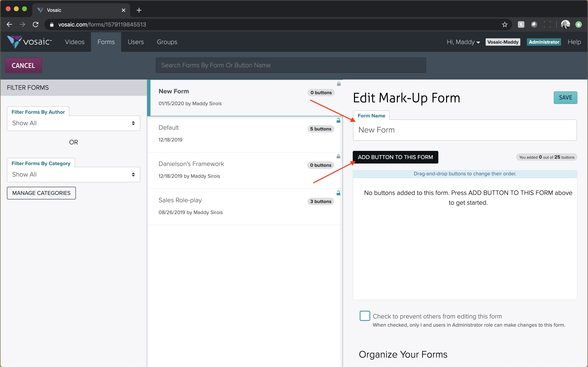
Task: Switch to the Forms tab
Action: tap(106, 42)
